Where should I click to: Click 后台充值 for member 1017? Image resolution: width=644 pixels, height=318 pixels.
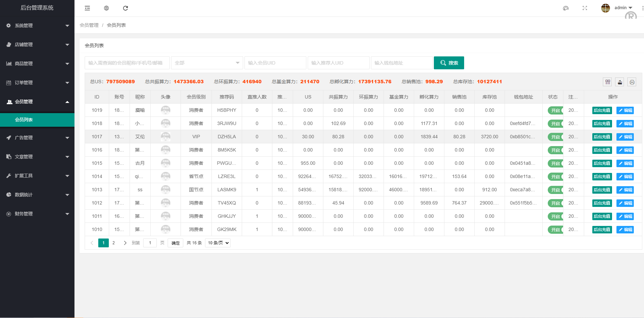tap(601, 137)
